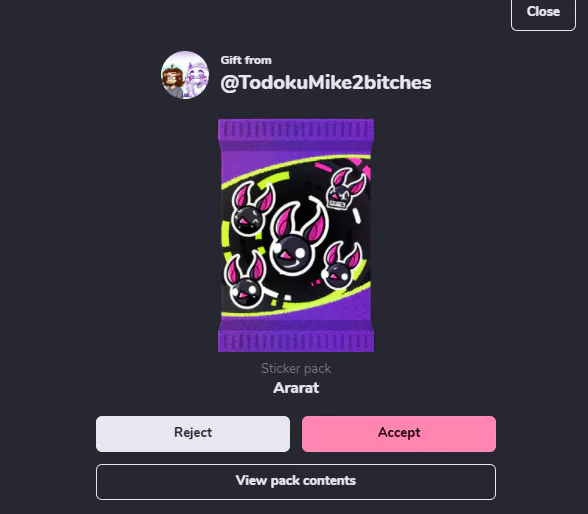The height and width of the screenshot is (514, 588).
Task: Click the angry bat sticker at top right
Action: point(345,189)
